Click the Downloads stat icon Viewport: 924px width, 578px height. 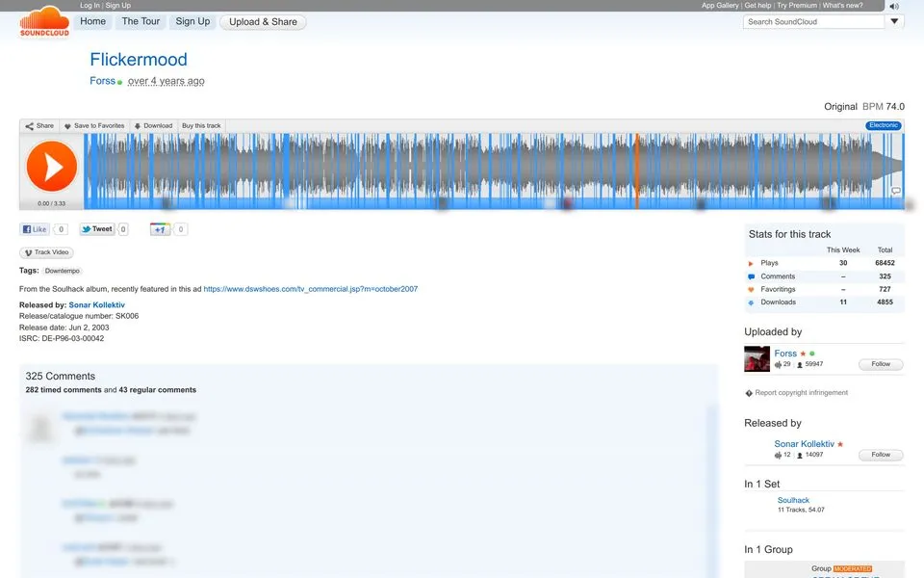coord(751,302)
